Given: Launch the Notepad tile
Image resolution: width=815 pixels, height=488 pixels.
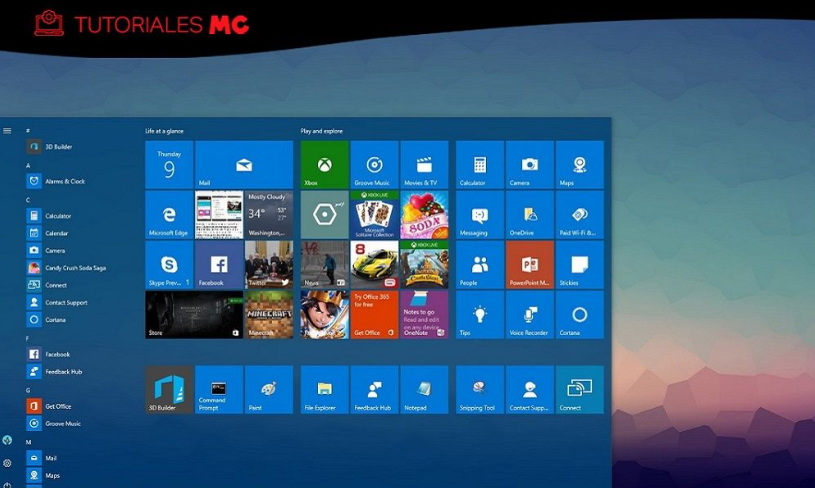Looking at the screenshot, I should [424, 390].
